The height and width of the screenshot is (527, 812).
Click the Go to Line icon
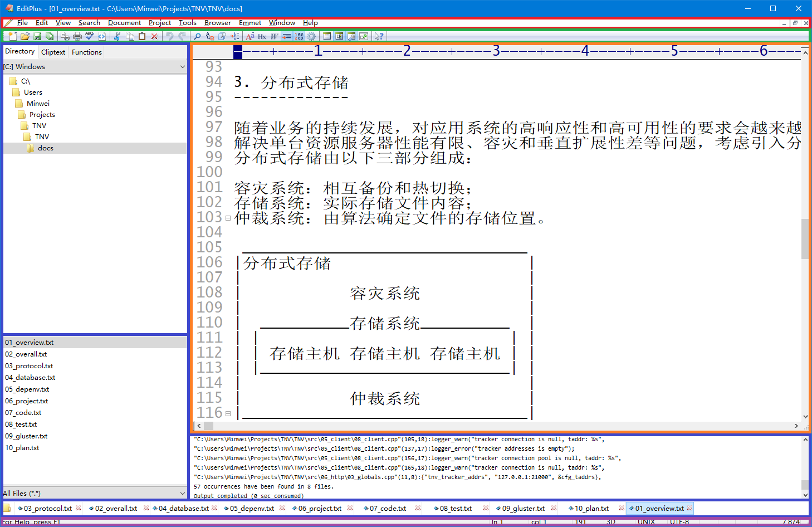click(x=234, y=36)
